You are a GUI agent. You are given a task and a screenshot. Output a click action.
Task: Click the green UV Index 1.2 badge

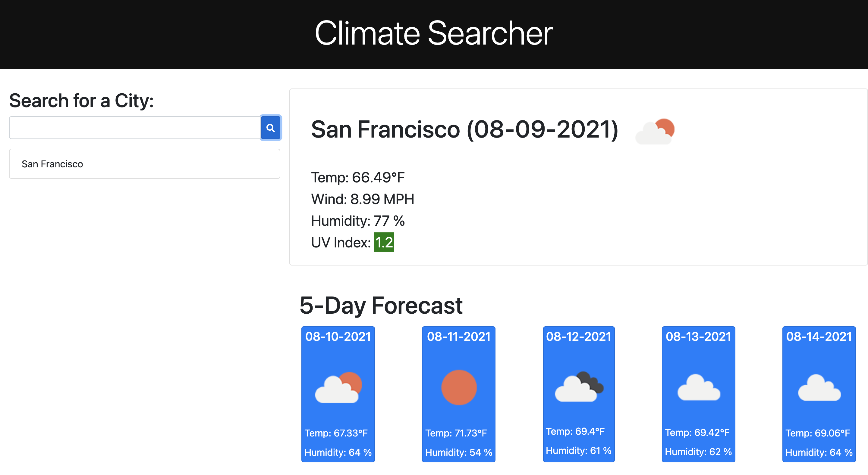tap(384, 242)
